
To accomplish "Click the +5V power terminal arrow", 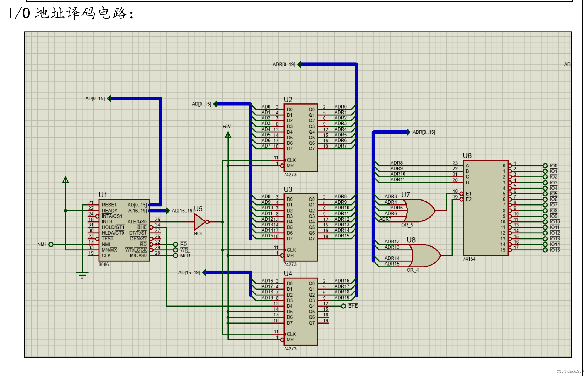I will [228, 135].
